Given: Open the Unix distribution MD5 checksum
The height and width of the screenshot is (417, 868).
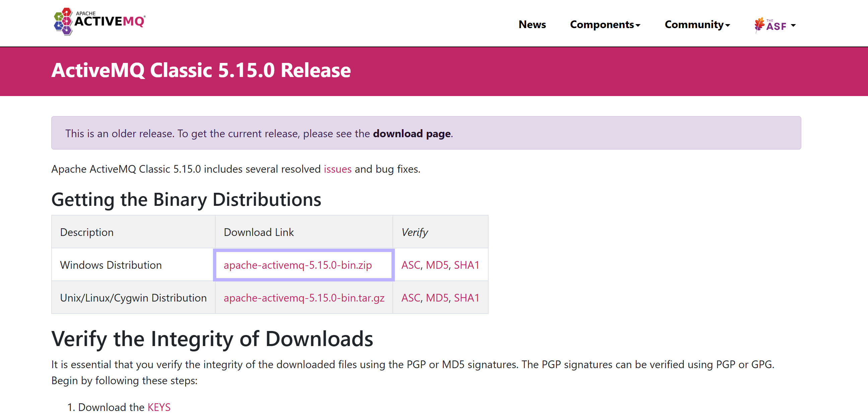Looking at the screenshot, I should [x=437, y=298].
